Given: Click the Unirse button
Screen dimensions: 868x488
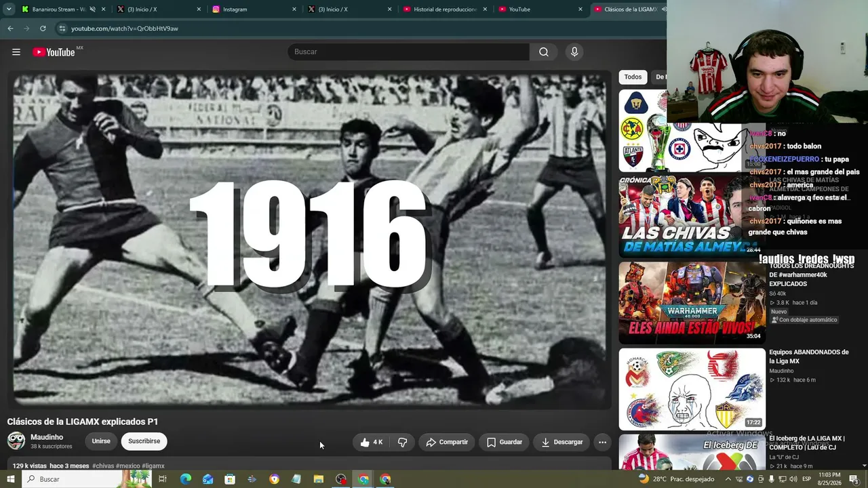Looking at the screenshot, I should click(101, 441).
